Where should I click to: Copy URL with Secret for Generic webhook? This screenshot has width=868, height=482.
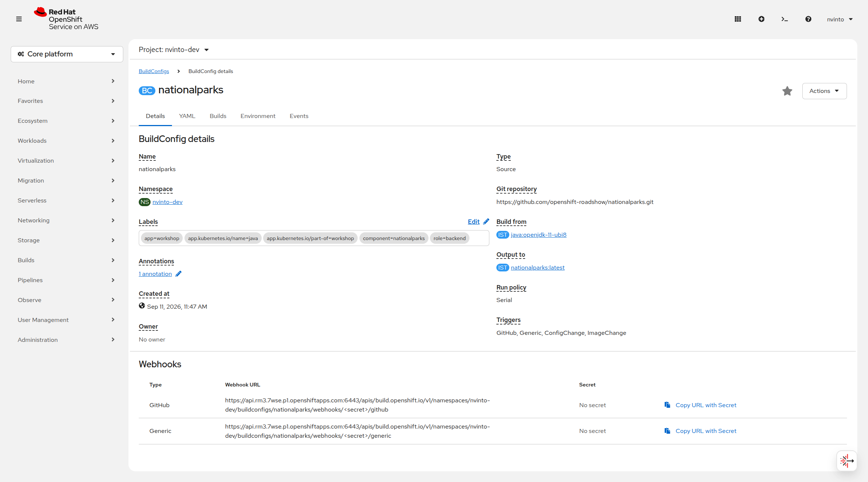(706, 431)
